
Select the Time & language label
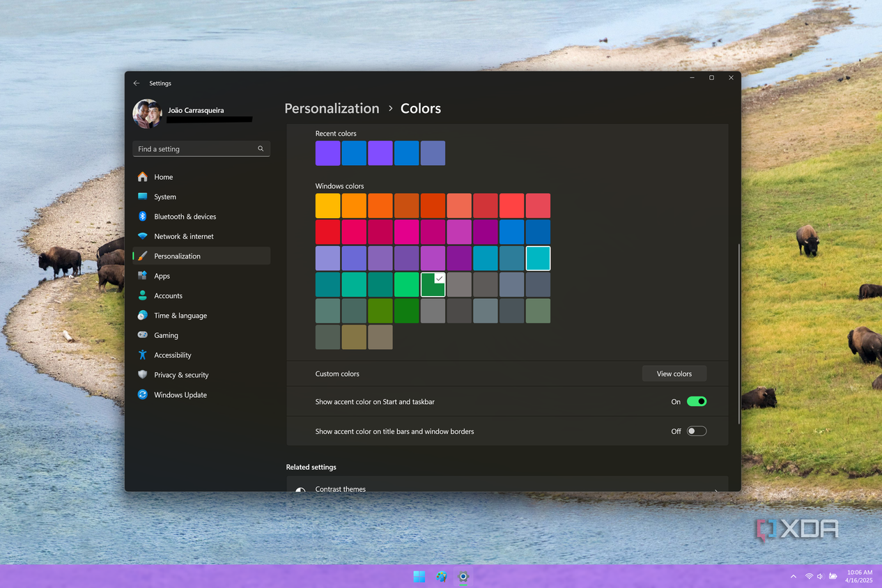(180, 316)
